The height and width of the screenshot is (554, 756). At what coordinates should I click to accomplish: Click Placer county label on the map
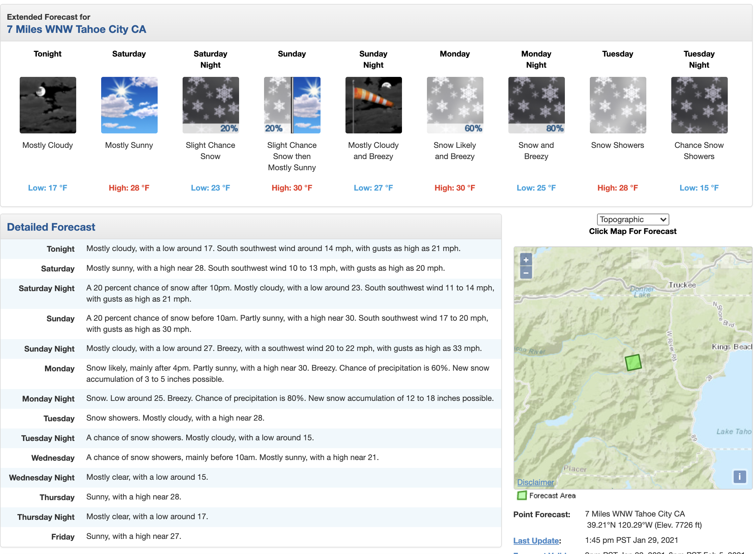coord(575,469)
